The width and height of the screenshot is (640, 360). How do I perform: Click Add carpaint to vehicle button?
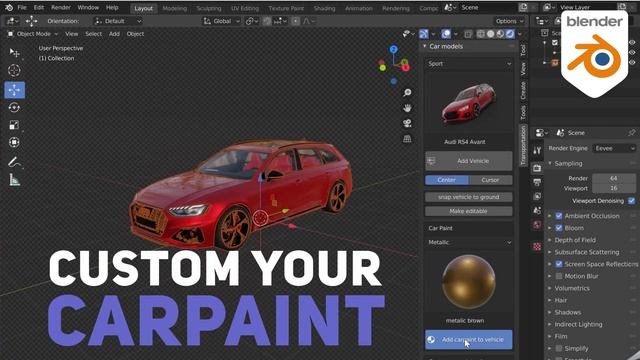tap(469, 340)
